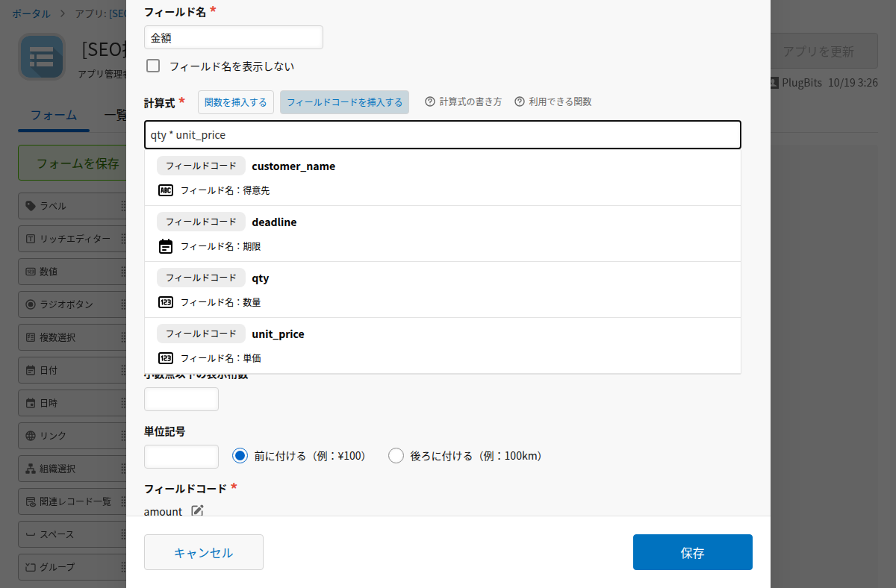Click the 組織選択 icon in the sidebar
The image size is (896, 588).
(x=31, y=469)
